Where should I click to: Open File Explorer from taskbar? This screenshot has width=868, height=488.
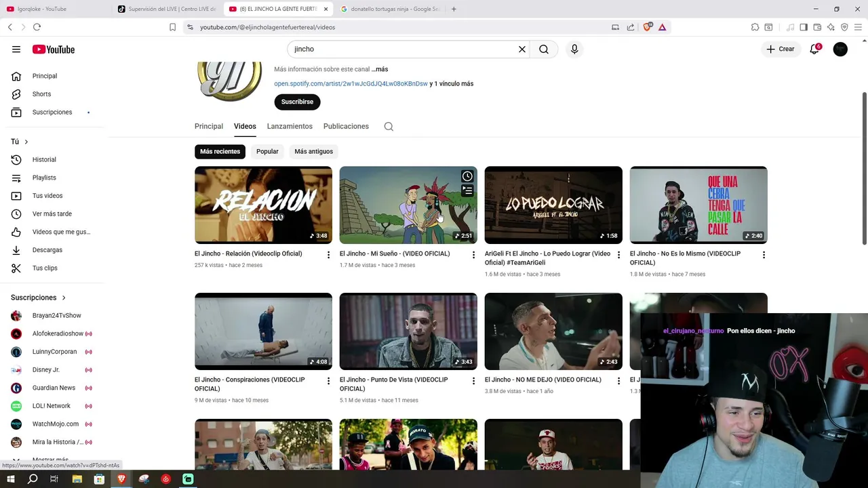(x=77, y=479)
